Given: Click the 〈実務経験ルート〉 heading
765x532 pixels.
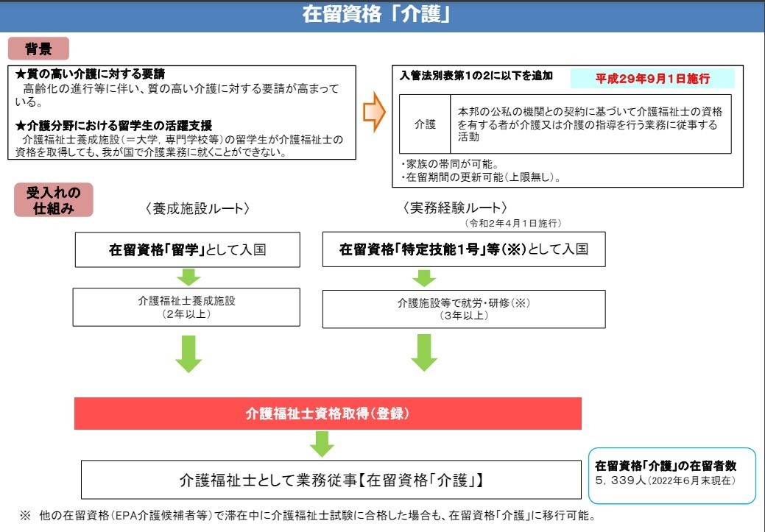Looking at the screenshot, I should [455, 208].
